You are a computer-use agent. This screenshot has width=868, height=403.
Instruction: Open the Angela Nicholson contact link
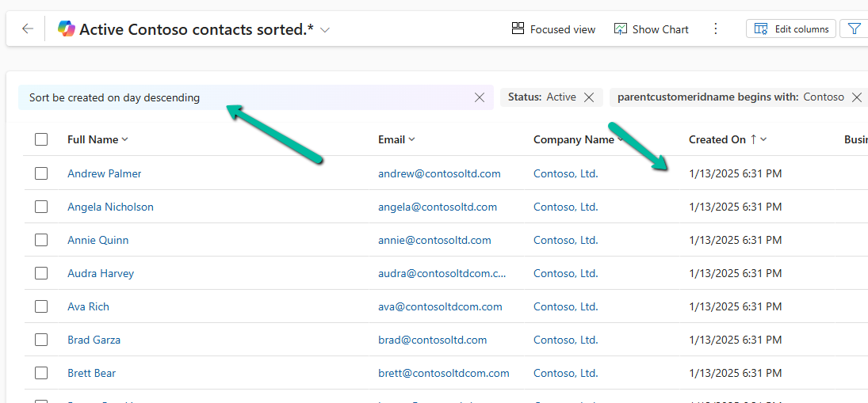tap(110, 207)
